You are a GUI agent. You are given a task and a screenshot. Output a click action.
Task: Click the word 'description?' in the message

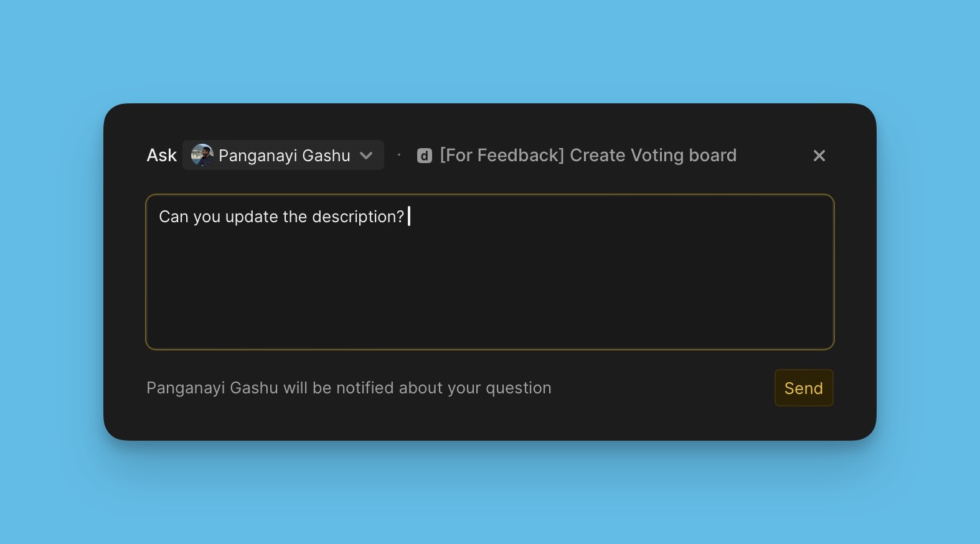coord(358,217)
